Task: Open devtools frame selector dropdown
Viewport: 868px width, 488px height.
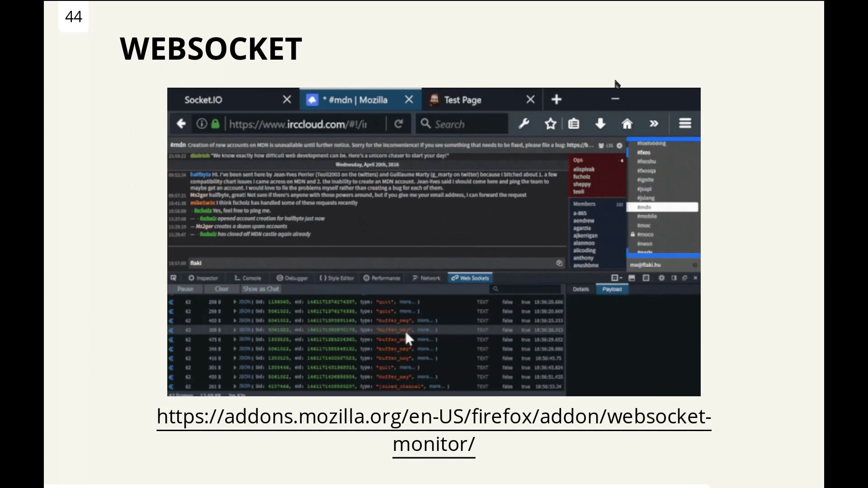Action: tap(617, 278)
